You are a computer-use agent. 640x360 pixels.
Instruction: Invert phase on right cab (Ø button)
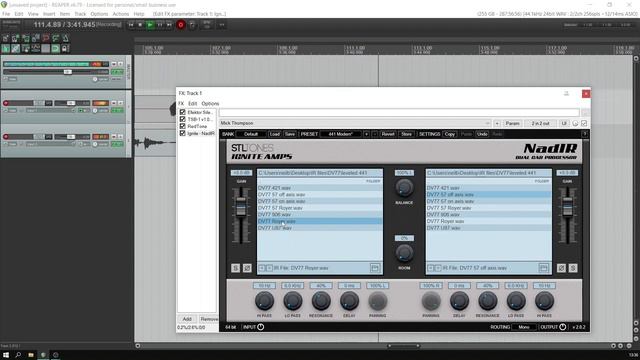[x=561, y=268]
